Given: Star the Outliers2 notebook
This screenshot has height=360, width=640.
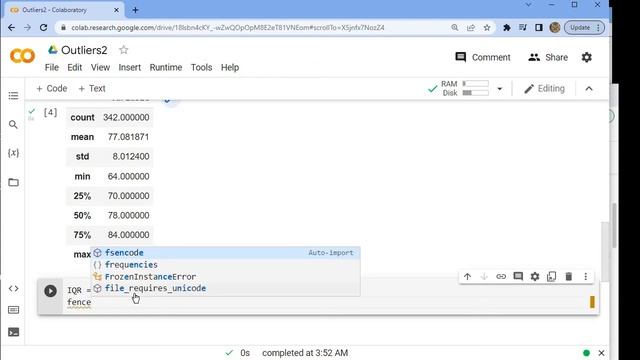Looking at the screenshot, I should point(124,50).
